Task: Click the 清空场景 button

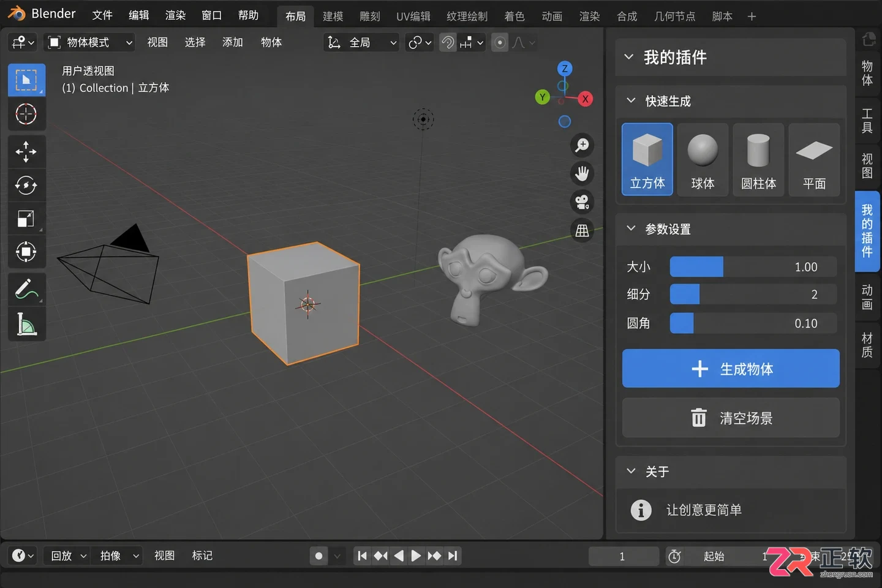Action: click(x=731, y=418)
